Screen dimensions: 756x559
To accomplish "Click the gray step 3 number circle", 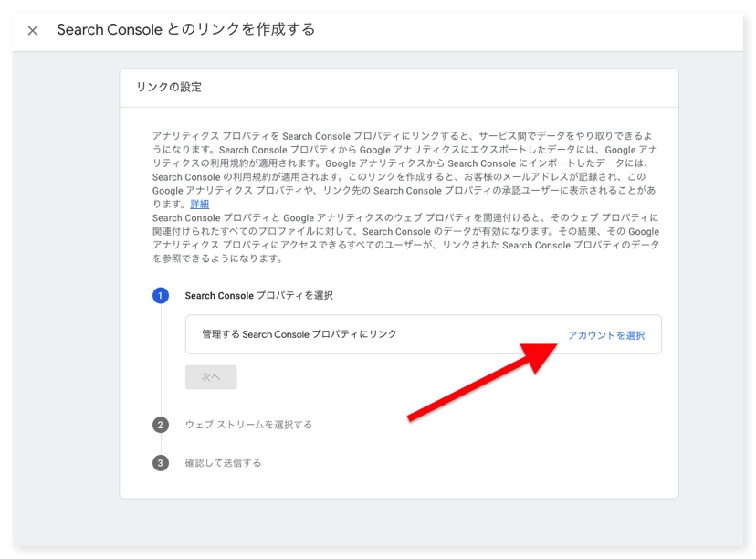I will pos(161,463).
